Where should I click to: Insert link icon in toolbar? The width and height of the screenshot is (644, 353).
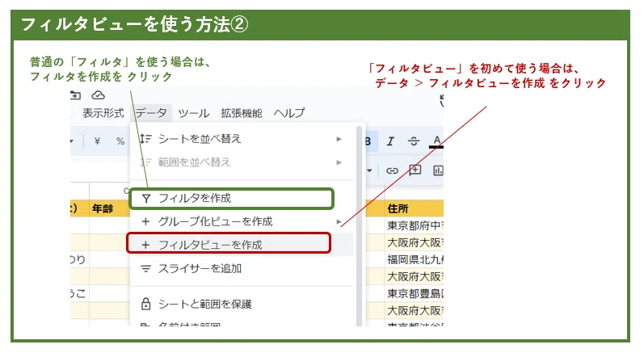392,170
